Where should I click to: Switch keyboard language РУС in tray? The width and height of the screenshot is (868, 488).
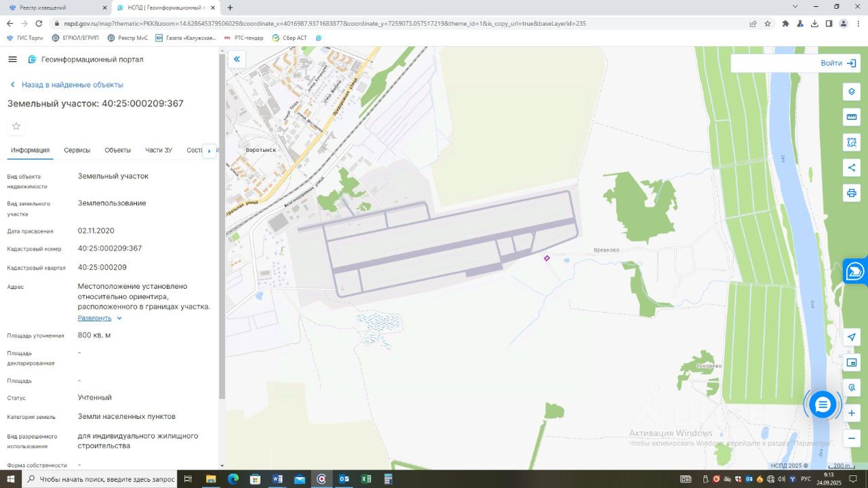pyautogui.click(x=806, y=479)
